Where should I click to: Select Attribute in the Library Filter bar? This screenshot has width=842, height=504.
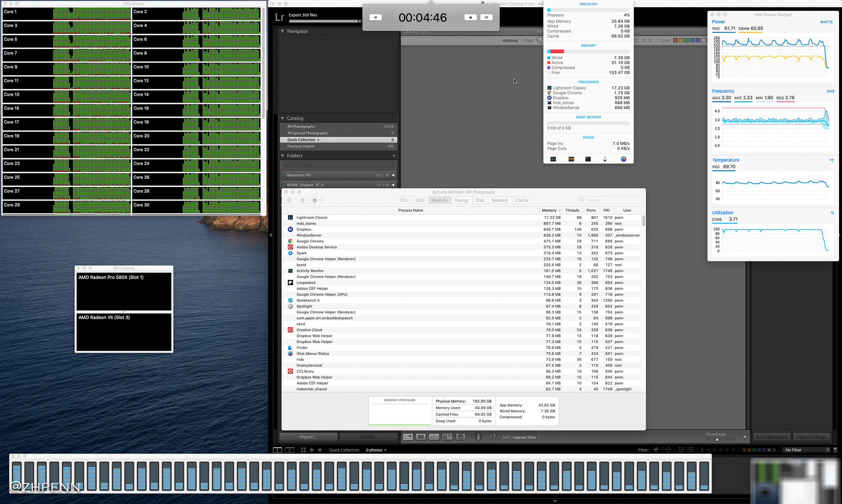pyautogui.click(x=510, y=40)
